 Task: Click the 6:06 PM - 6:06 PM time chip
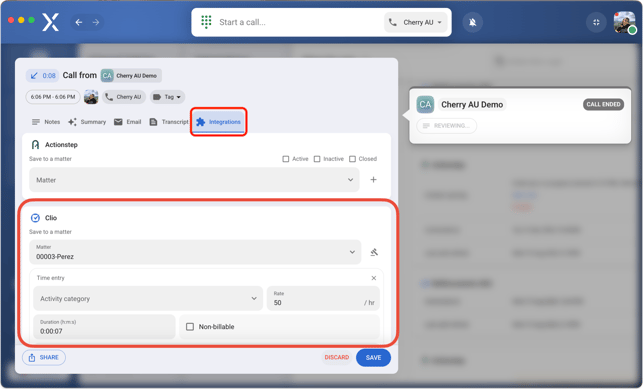click(53, 97)
